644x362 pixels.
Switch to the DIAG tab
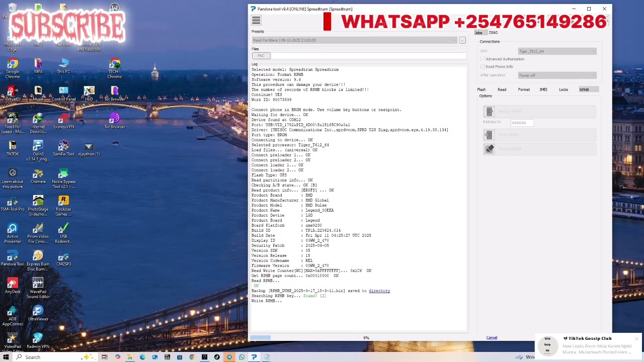(493, 33)
